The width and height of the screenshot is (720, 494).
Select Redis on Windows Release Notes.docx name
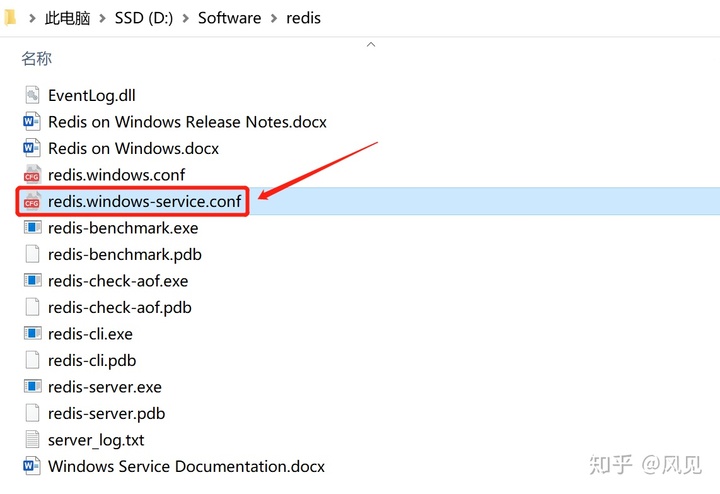(x=187, y=122)
